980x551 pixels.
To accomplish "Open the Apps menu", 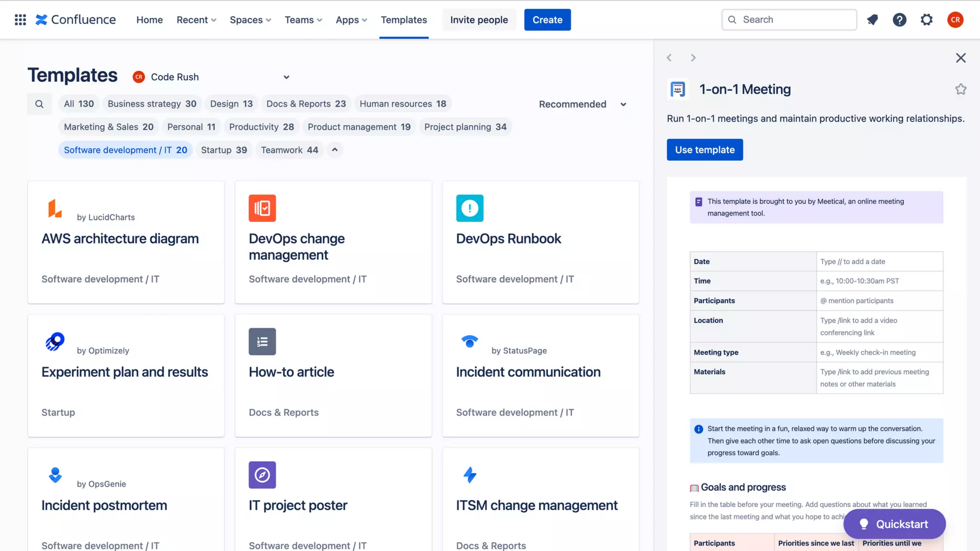I will click(351, 20).
